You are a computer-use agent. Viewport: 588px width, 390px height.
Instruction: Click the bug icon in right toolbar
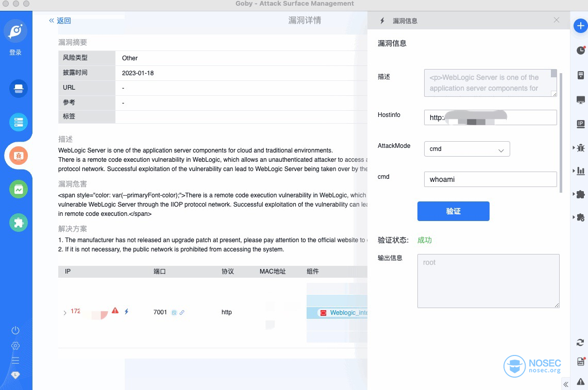point(580,148)
